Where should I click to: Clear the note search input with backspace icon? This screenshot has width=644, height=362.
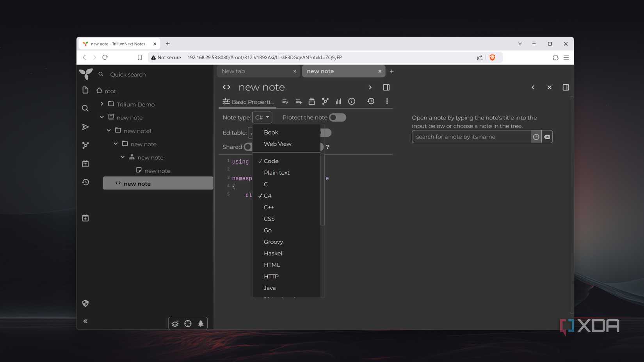click(547, 137)
